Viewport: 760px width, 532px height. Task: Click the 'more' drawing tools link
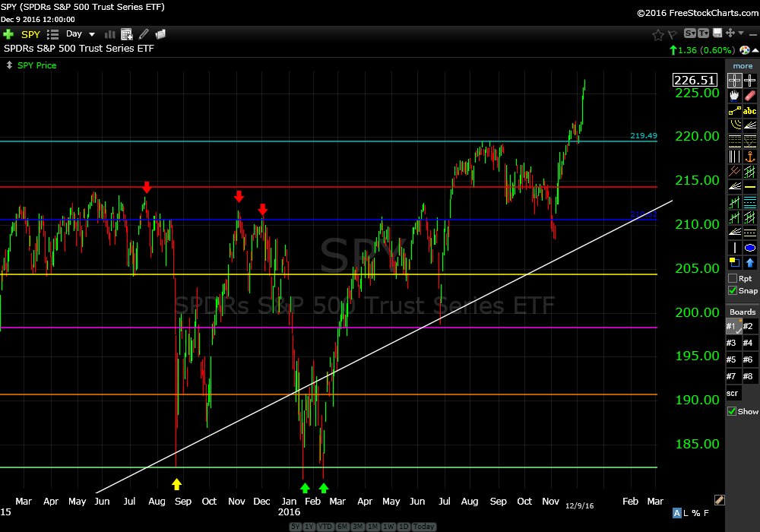(x=743, y=66)
